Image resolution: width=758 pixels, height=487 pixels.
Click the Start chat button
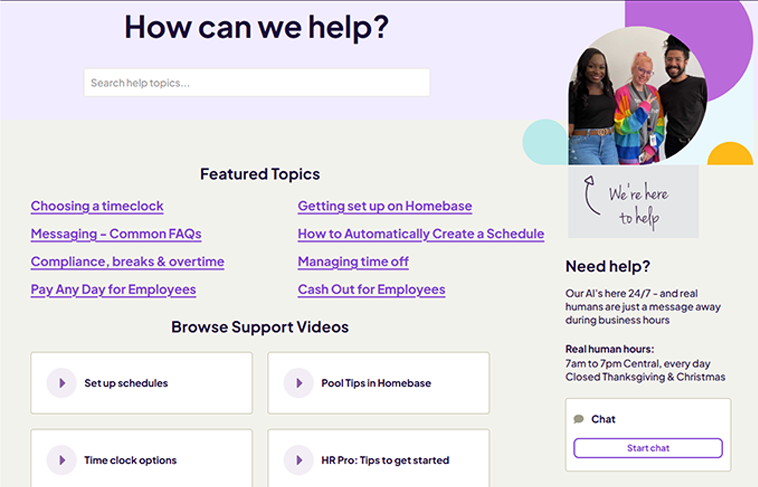(648, 448)
